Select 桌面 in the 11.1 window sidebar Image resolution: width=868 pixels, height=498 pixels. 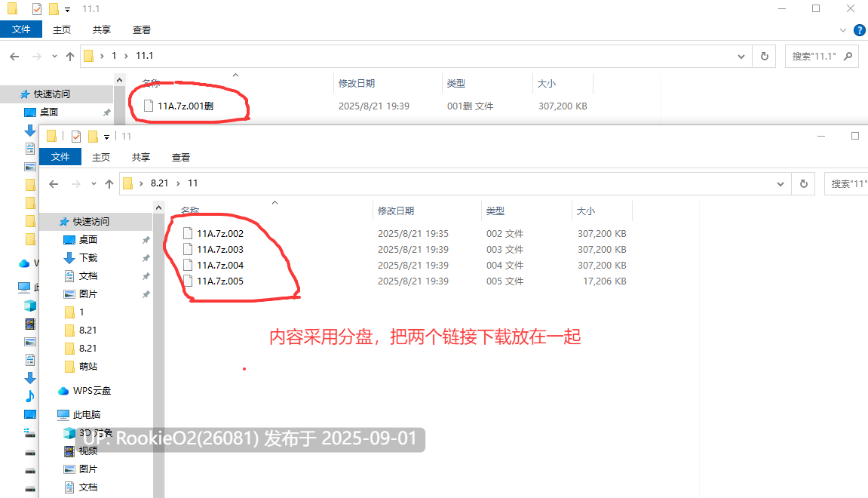coord(49,112)
